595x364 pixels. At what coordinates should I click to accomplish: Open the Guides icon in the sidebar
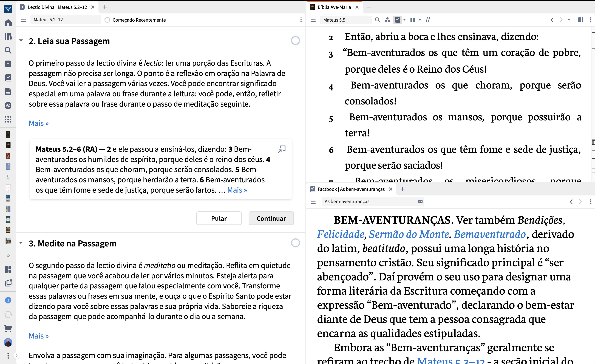coord(8,106)
